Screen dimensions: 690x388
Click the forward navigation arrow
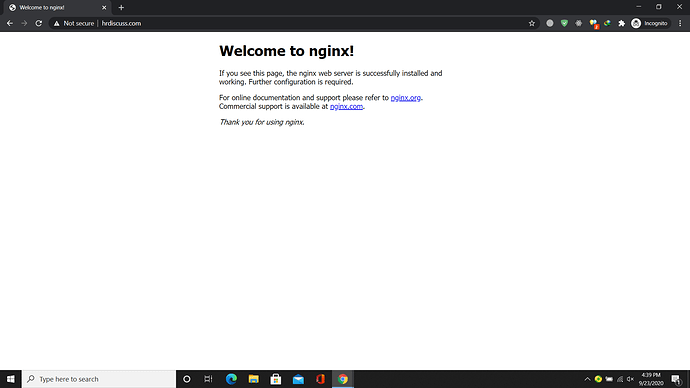(24, 23)
